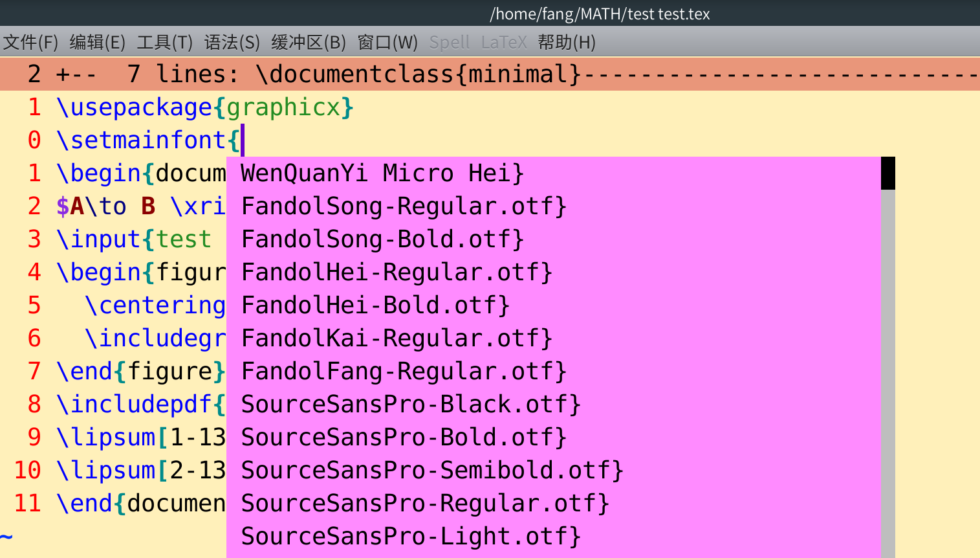Choose FandolSong-Bold.otf from completion list
The width and height of the screenshot is (980, 558).
pyautogui.click(x=554, y=240)
